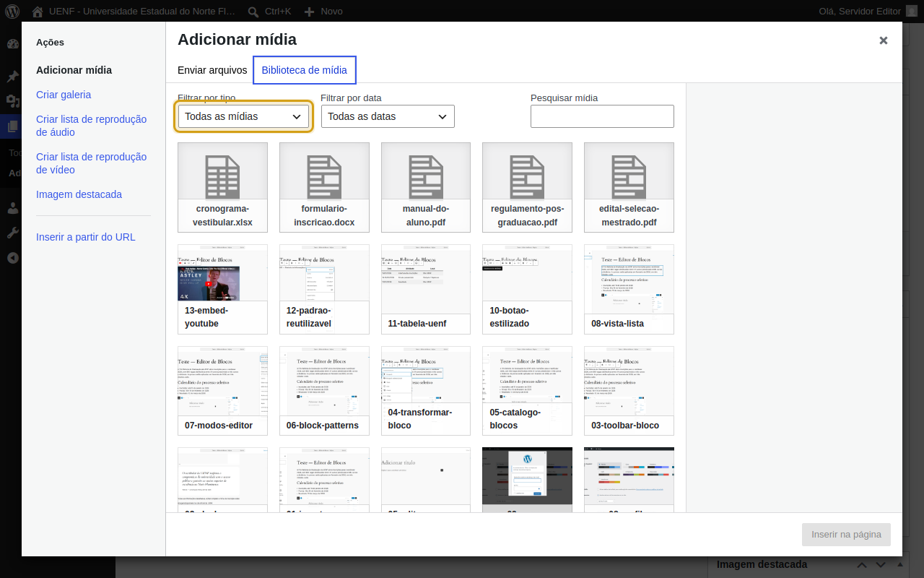Choose Criar lista de reprodução de áudio
This screenshot has height=578, width=924.
[x=91, y=126]
